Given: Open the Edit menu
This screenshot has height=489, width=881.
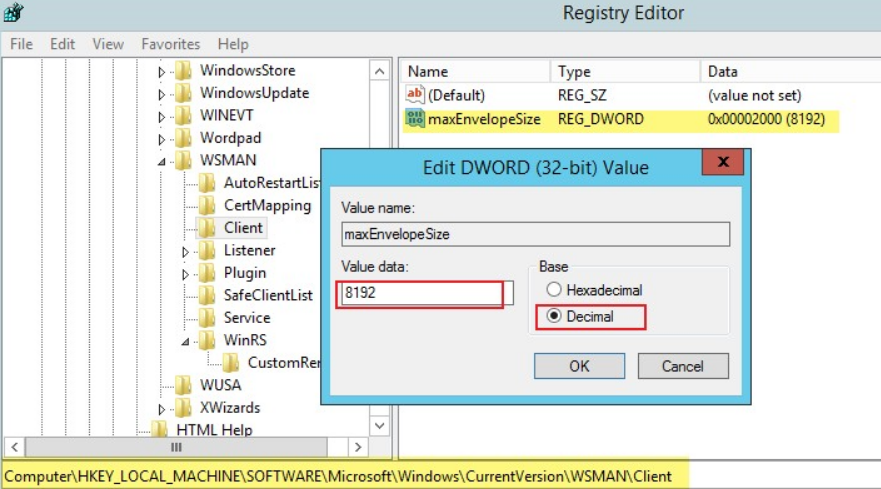Looking at the screenshot, I should pyautogui.click(x=62, y=44).
